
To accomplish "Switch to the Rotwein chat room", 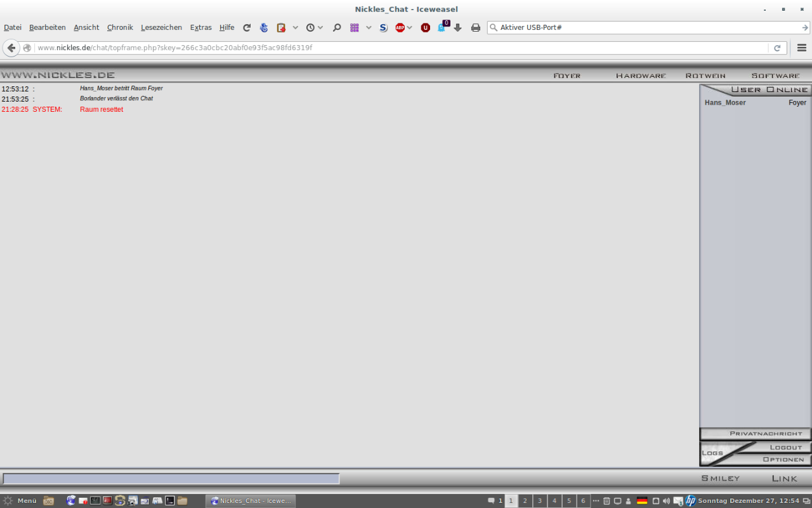I will click(705, 76).
